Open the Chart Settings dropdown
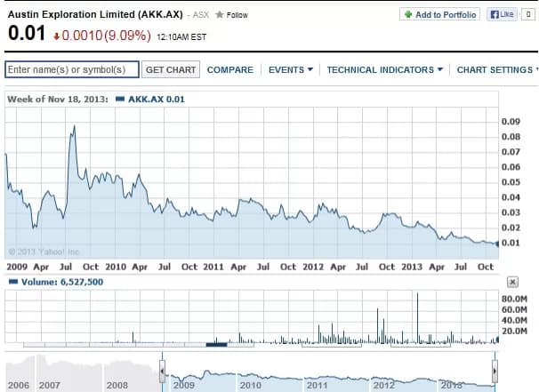Image resolution: width=539 pixels, height=392 pixels. [x=495, y=69]
